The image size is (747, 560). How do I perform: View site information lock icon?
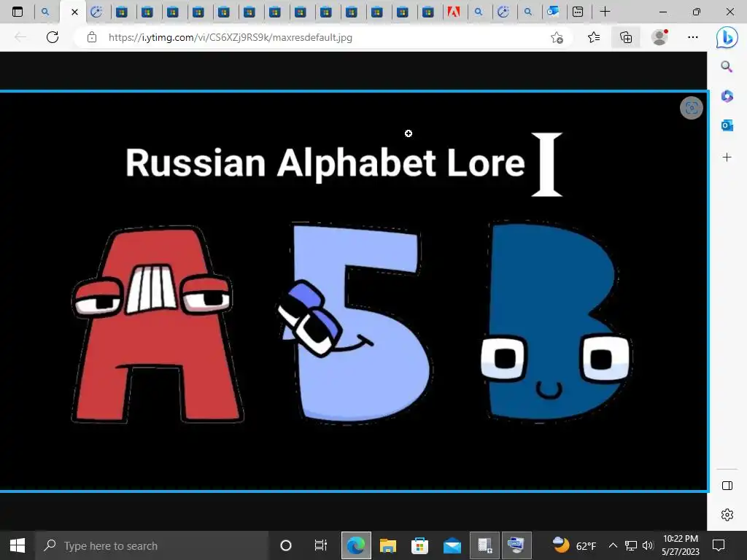click(x=92, y=37)
